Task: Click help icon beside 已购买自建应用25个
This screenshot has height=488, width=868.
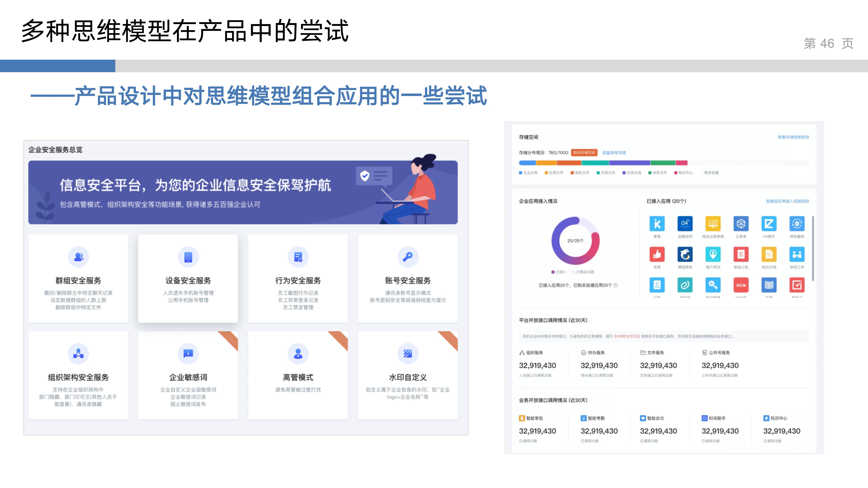Action: tap(616, 285)
